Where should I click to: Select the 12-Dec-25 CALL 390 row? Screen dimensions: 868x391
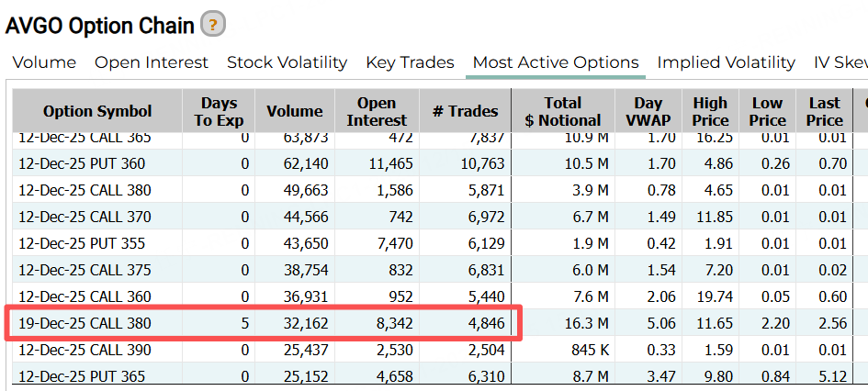[x=85, y=351]
